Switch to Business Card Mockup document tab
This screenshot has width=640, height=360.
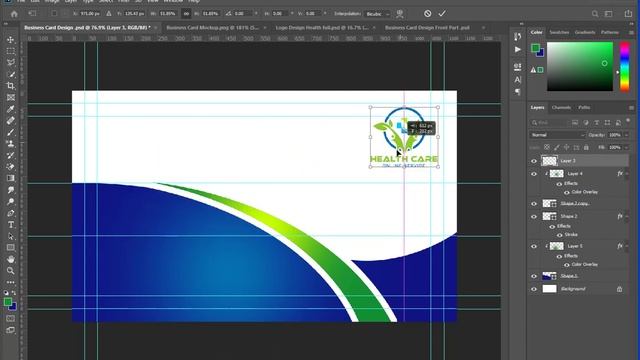point(213,28)
